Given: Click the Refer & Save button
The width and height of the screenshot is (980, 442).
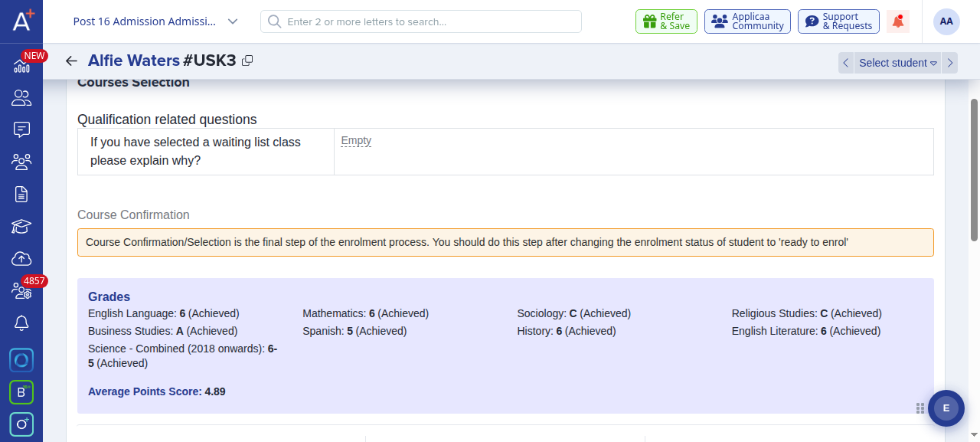Looking at the screenshot, I should [x=666, y=21].
